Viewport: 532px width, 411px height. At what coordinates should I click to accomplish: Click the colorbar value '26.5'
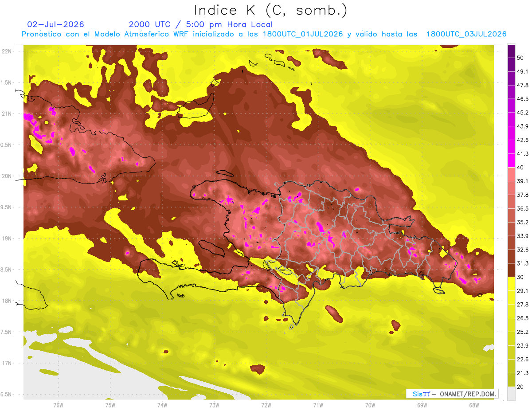tap(522, 318)
